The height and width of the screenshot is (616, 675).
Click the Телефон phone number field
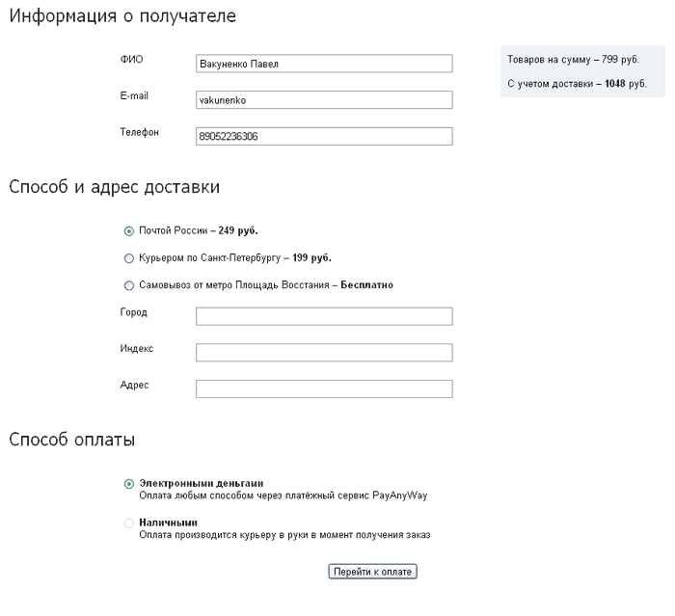coord(323,137)
